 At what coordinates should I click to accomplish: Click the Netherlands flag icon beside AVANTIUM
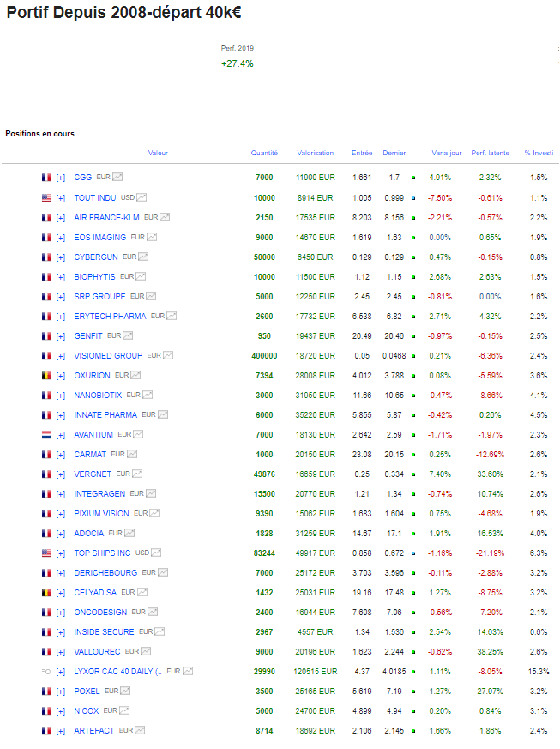coord(46,434)
